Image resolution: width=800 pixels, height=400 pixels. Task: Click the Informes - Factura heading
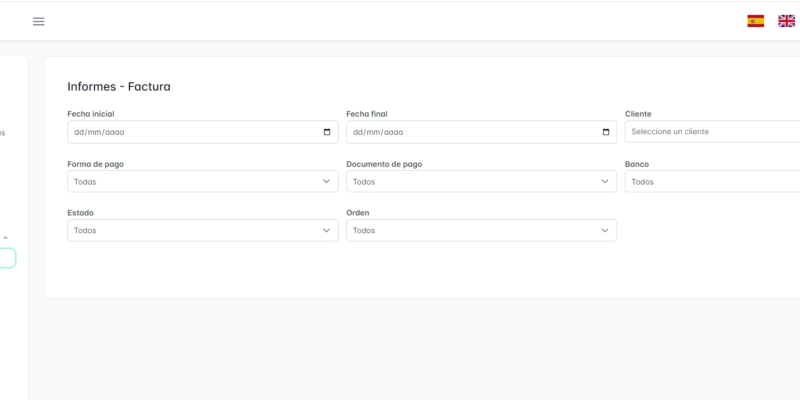point(119,87)
